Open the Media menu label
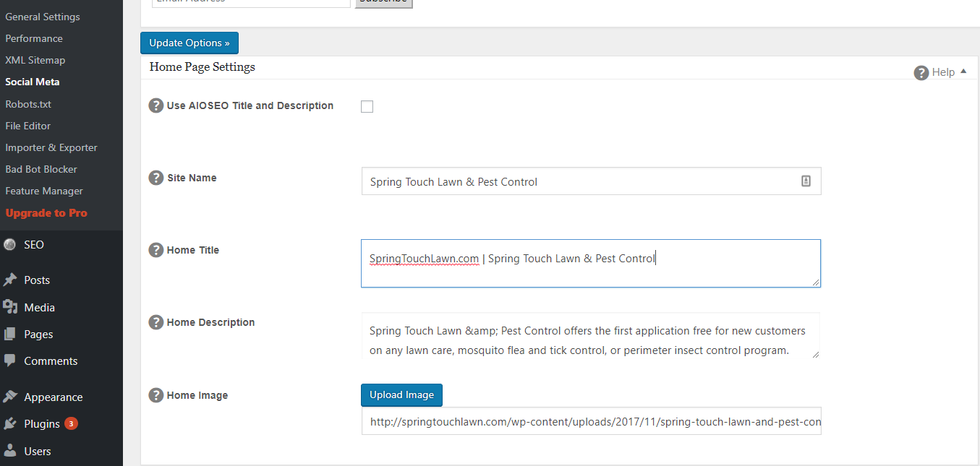980x466 pixels. pyautogui.click(x=40, y=308)
